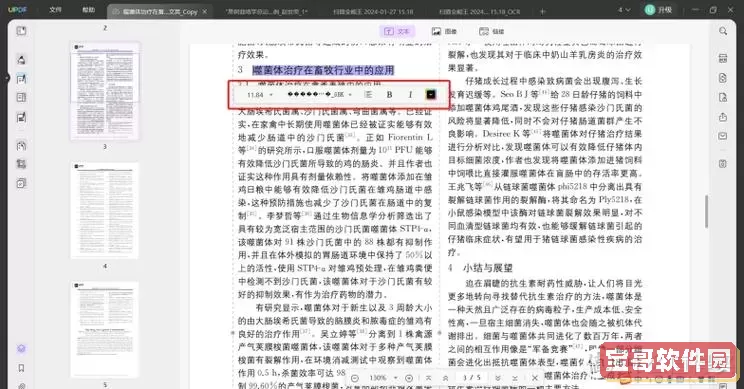The height and width of the screenshot is (389, 744).
Task: Select the 图像 image editing mode
Action: [444, 31]
